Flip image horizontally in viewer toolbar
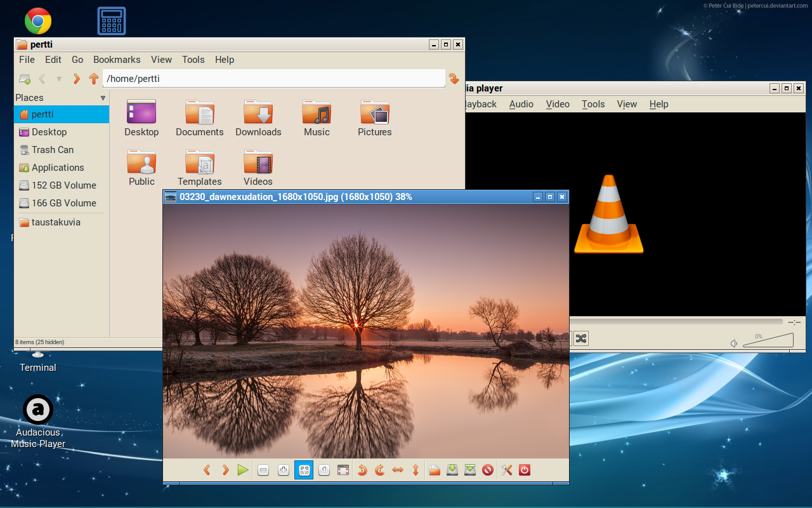The height and width of the screenshot is (508, 812). point(398,471)
